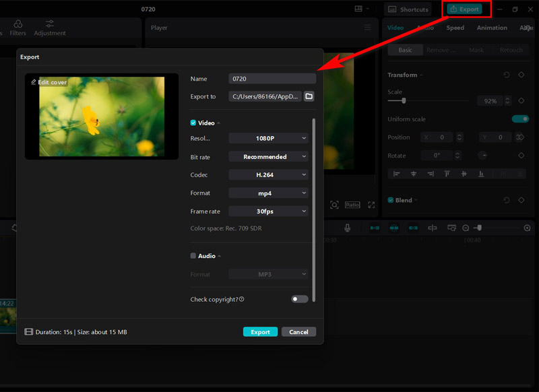Click the player fullscreen icon

(371, 205)
